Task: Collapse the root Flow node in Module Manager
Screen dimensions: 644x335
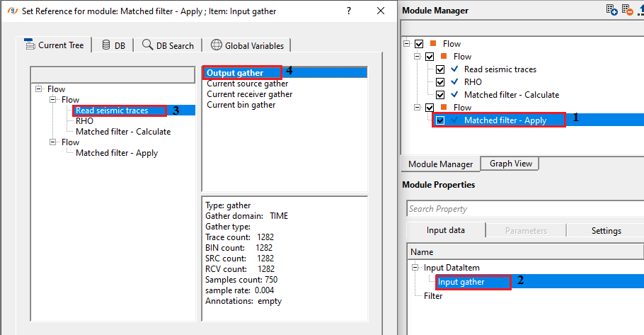Action: coord(408,44)
